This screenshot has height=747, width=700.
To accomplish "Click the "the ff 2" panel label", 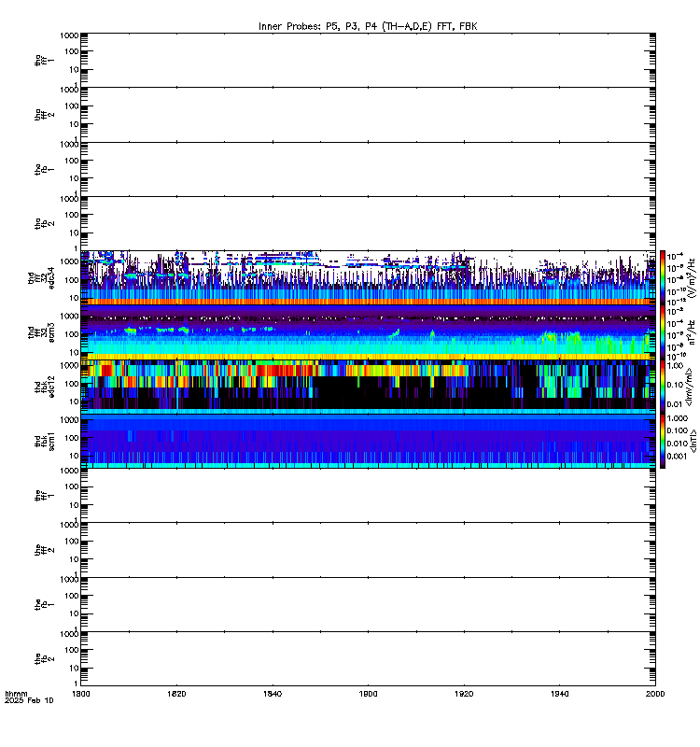I will click(44, 550).
